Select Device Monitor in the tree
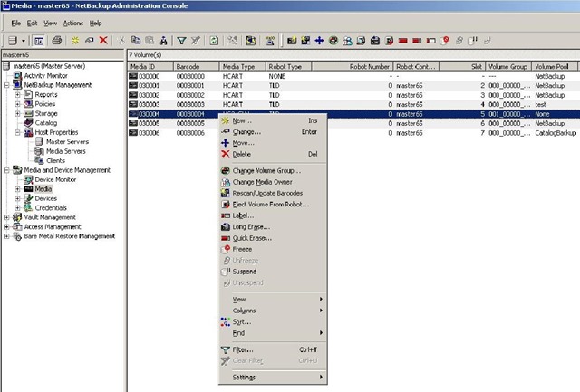 click(55, 179)
